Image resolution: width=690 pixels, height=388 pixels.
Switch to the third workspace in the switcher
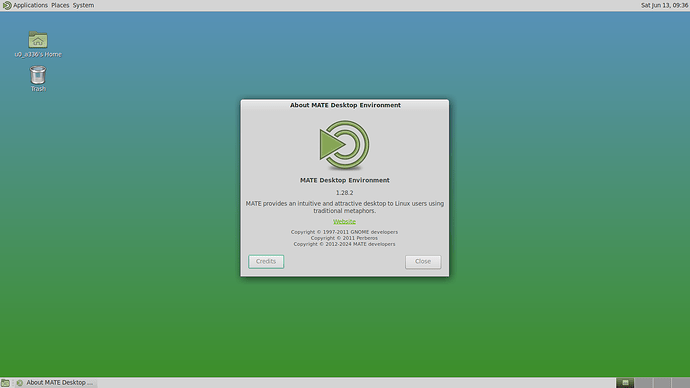[x=662, y=383]
